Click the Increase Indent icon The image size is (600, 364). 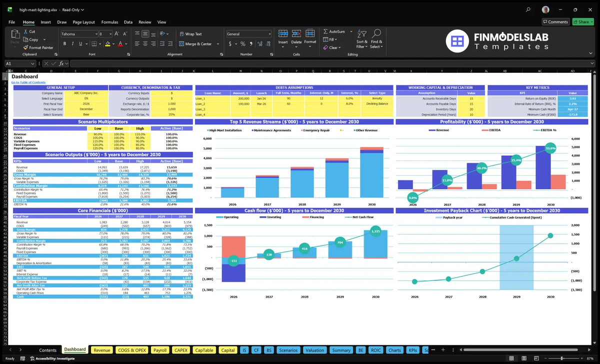point(171,44)
